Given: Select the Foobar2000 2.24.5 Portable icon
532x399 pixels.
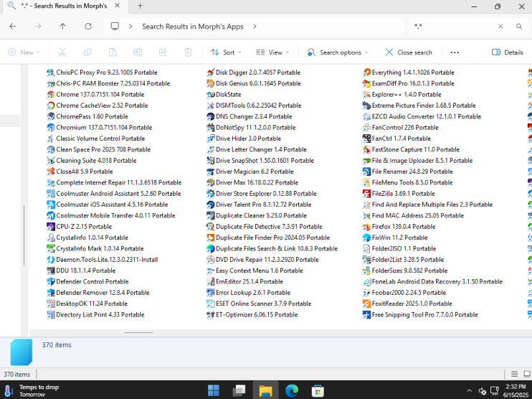Looking at the screenshot, I should [366, 293].
